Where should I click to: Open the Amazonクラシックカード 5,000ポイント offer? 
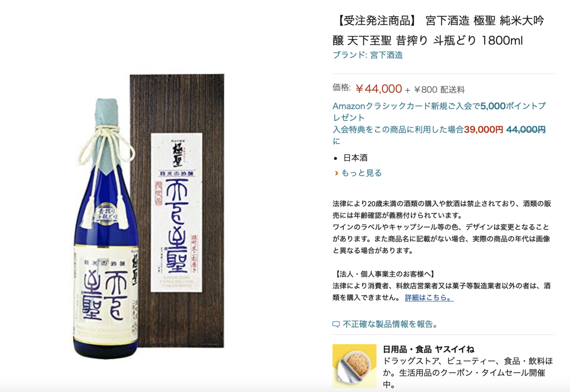[x=439, y=112]
